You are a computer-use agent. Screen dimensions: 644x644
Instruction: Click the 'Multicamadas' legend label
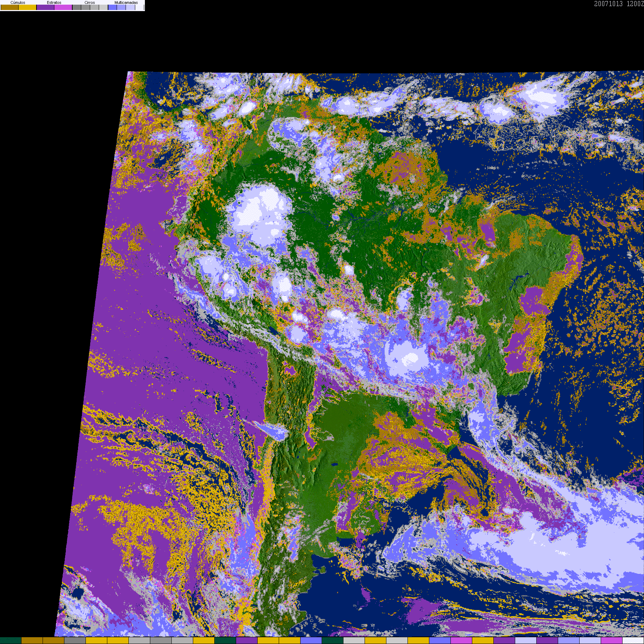tap(126, 3)
